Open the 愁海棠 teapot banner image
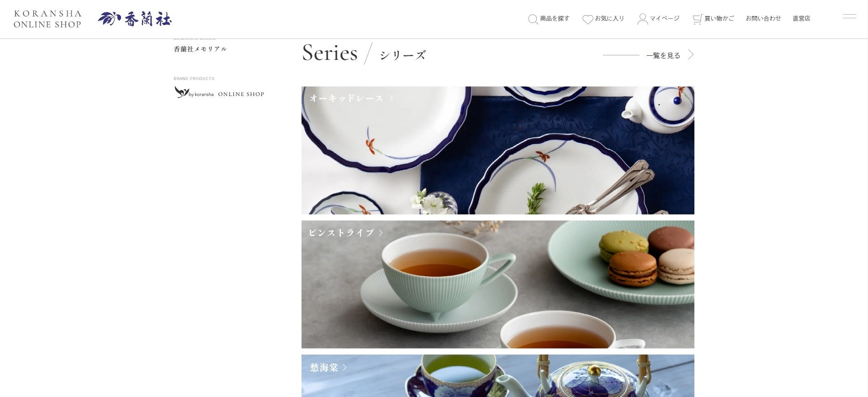This screenshot has width=868, height=397. 498,376
